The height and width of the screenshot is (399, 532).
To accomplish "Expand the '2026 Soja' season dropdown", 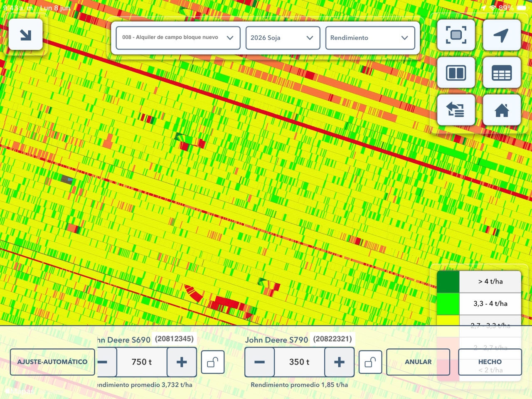I will (x=283, y=38).
